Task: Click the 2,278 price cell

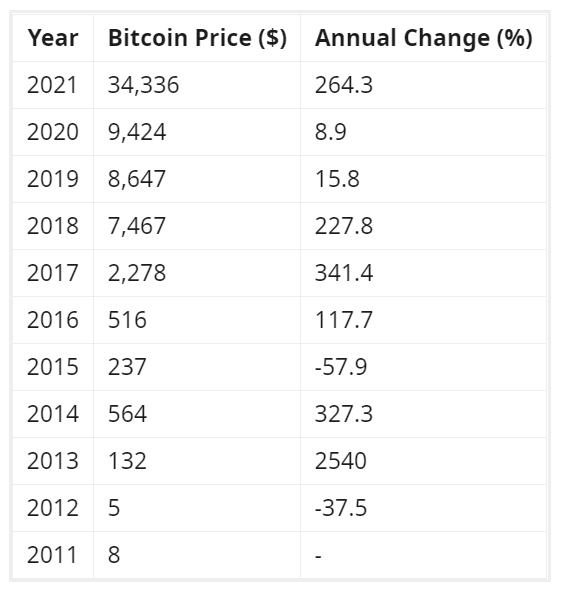Action: click(x=197, y=273)
